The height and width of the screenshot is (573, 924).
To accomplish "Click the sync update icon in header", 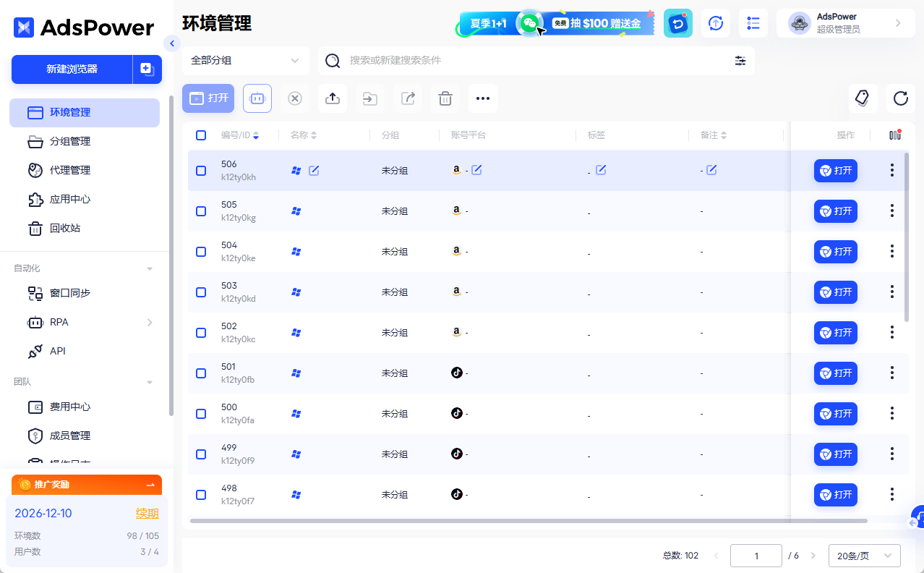I will [716, 23].
